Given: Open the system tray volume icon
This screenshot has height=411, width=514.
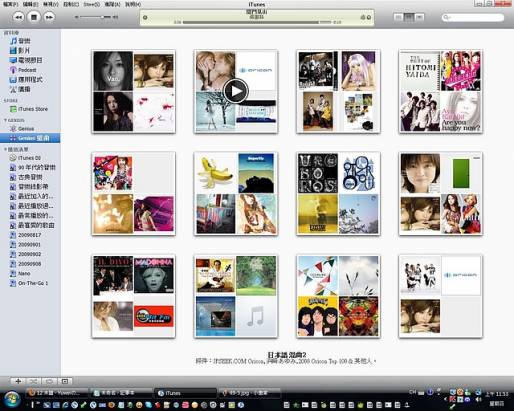Looking at the screenshot, I should click(479, 400).
